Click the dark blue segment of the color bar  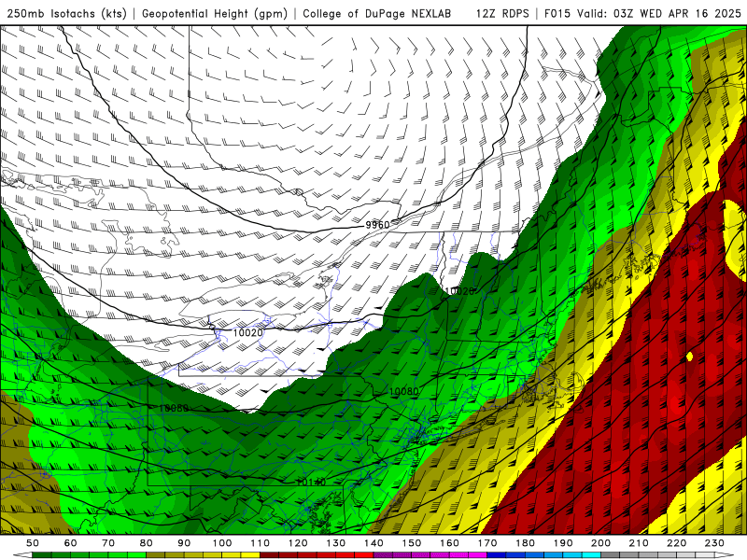[x=497, y=555]
